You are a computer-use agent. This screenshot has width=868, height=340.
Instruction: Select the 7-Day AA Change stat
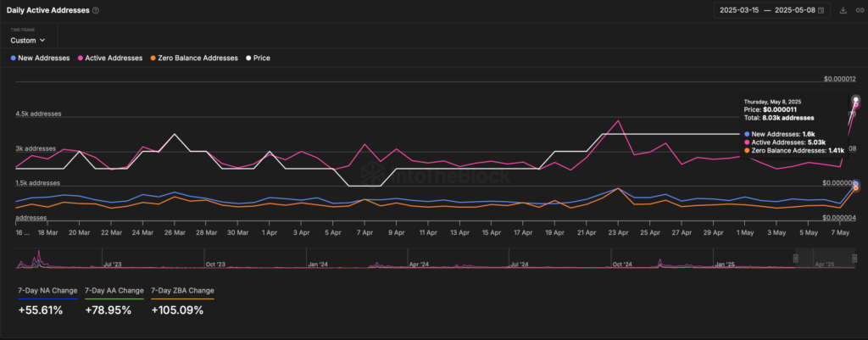(114, 291)
